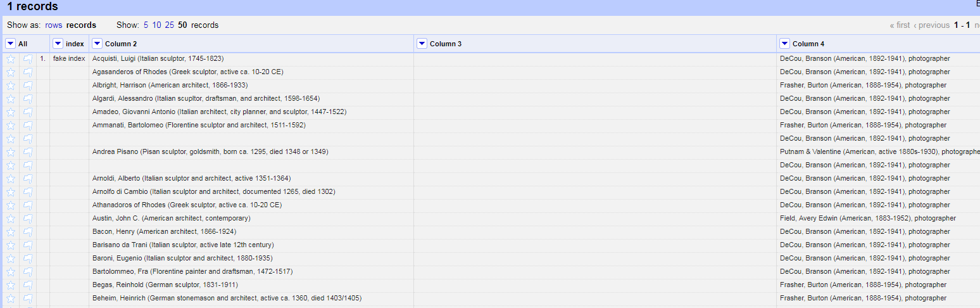Flag the Algardi, Alessandro row
Image resolution: width=980 pixels, height=308 pixels.
pos(28,99)
